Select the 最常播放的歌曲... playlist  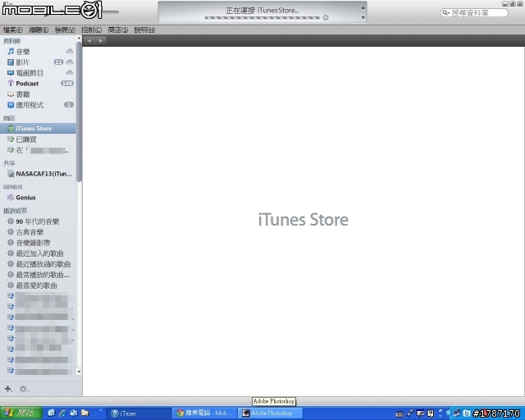(x=43, y=275)
